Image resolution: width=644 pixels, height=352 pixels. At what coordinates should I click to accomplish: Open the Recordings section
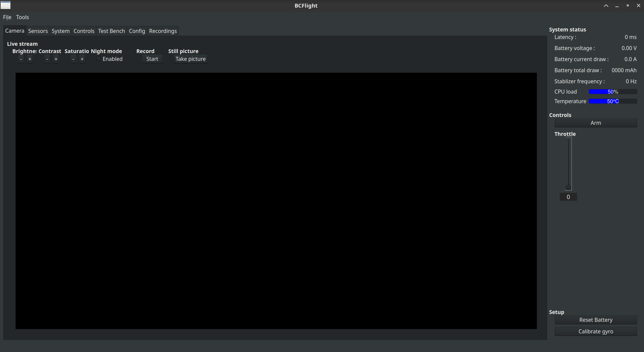tap(163, 31)
